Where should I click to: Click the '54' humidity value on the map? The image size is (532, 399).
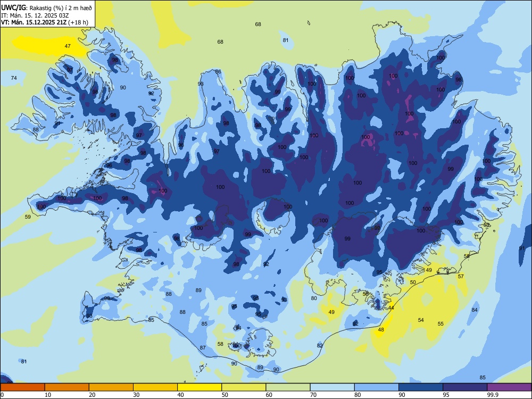421,320
